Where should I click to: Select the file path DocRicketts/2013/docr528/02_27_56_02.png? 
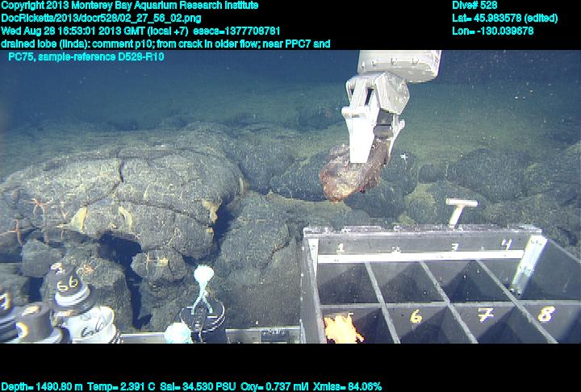tap(101, 19)
